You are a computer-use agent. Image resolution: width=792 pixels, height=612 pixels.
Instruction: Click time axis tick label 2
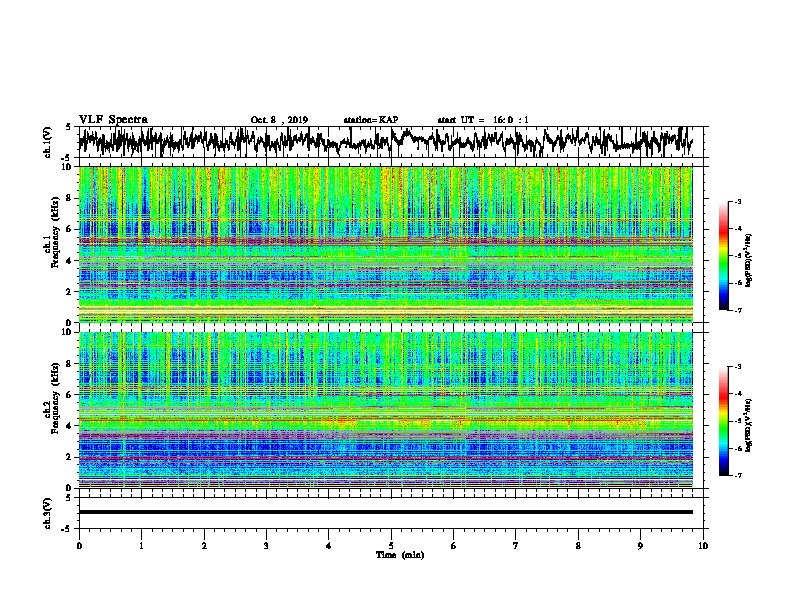pos(204,546)
